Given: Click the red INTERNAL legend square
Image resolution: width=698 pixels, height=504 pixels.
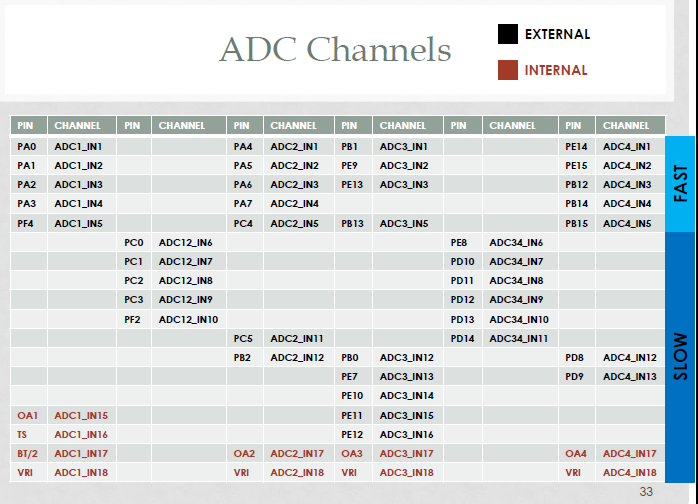Looking at the screenshot, I should [x=507, y=70].
